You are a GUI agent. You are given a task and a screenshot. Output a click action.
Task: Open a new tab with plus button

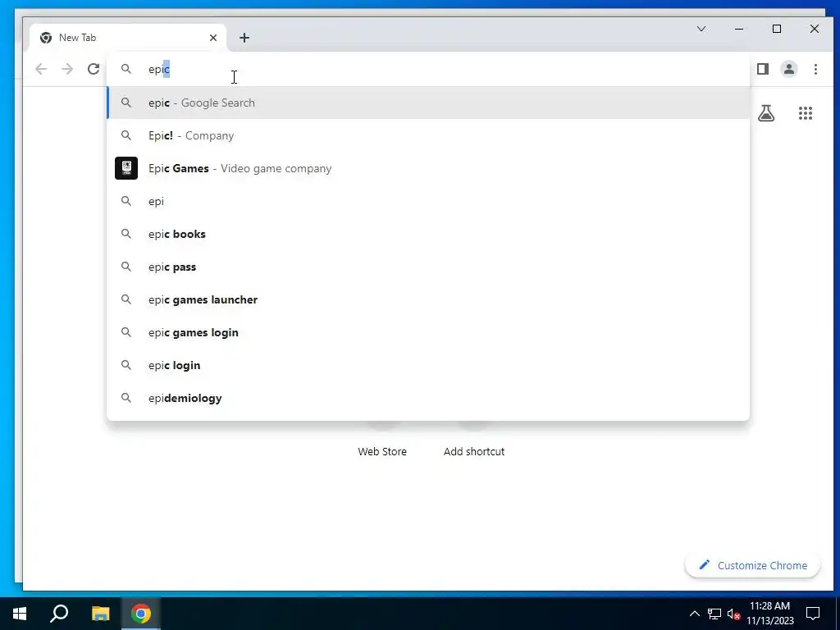[x=244, y=38]
